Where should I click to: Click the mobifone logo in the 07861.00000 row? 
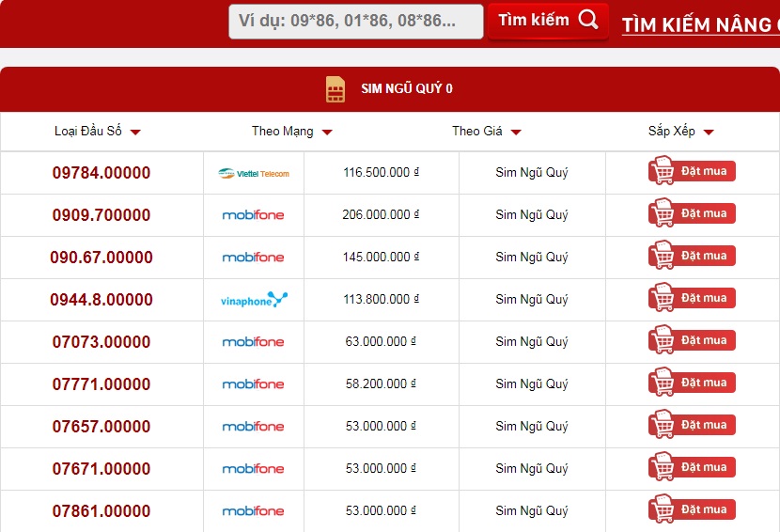[x=253, y=511]
